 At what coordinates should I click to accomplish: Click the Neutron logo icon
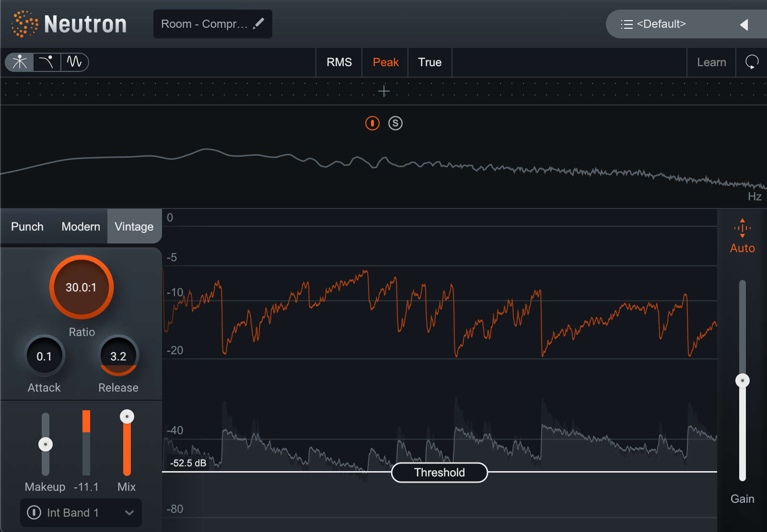24,24
